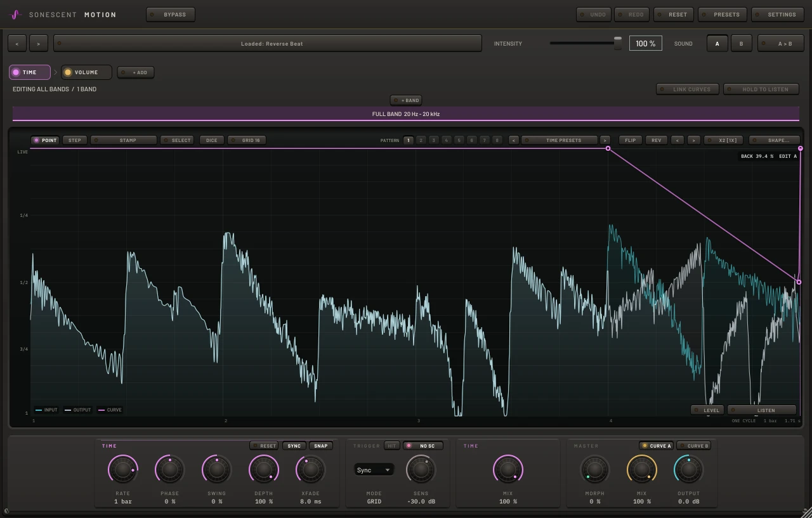
Task: Select the curve point at the 1/2 level
Action: pos(799,282)
